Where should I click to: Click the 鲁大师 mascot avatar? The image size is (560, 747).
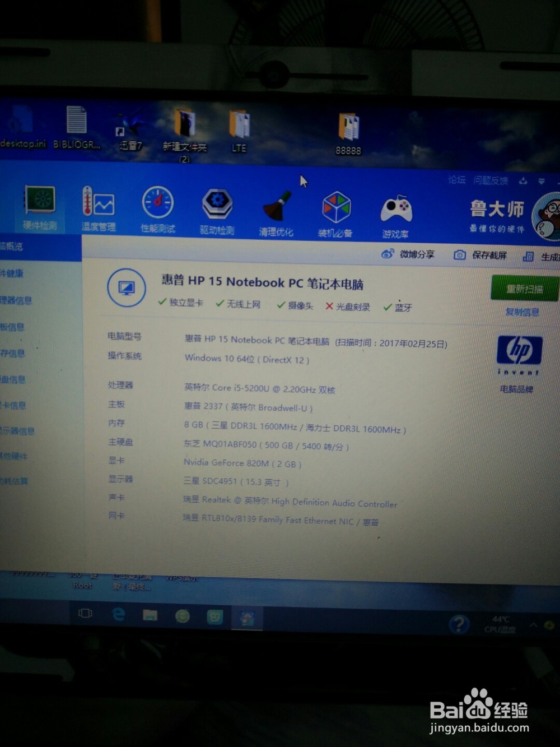[x=548, y=217]
